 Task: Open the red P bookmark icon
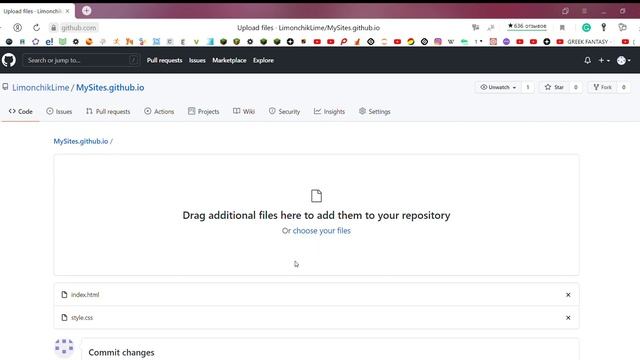point(344,42)
